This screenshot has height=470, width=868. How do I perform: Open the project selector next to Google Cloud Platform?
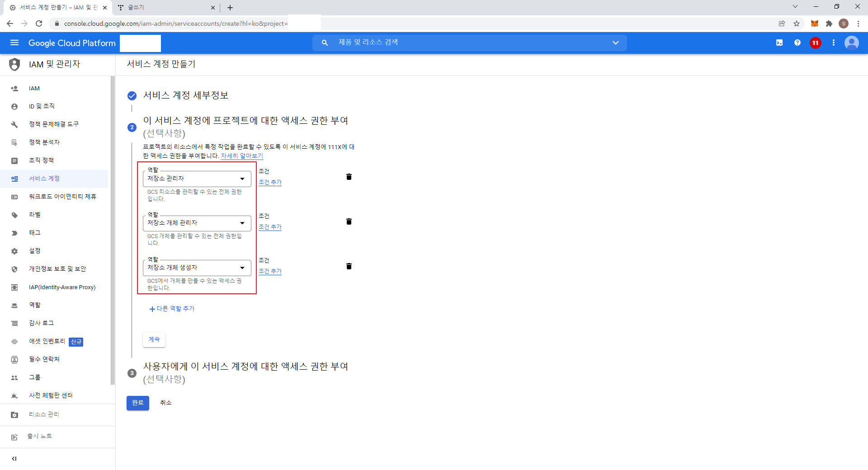coord(141,43)
